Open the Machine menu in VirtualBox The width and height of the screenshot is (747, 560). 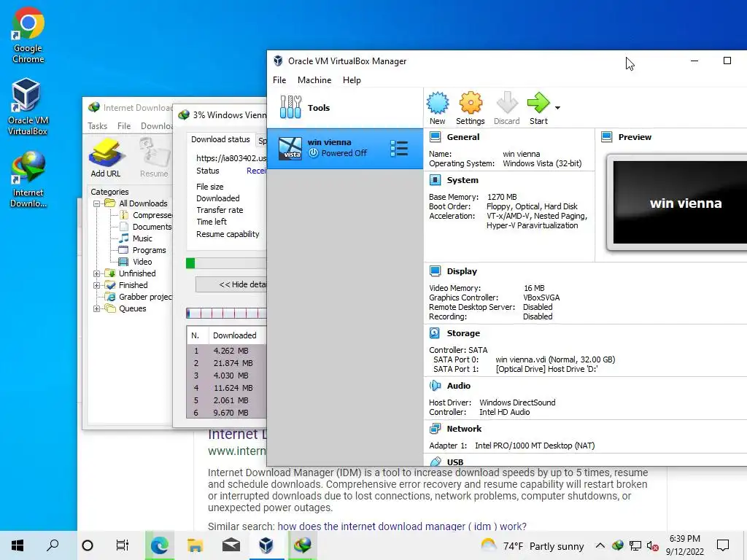tap(314, 80)
